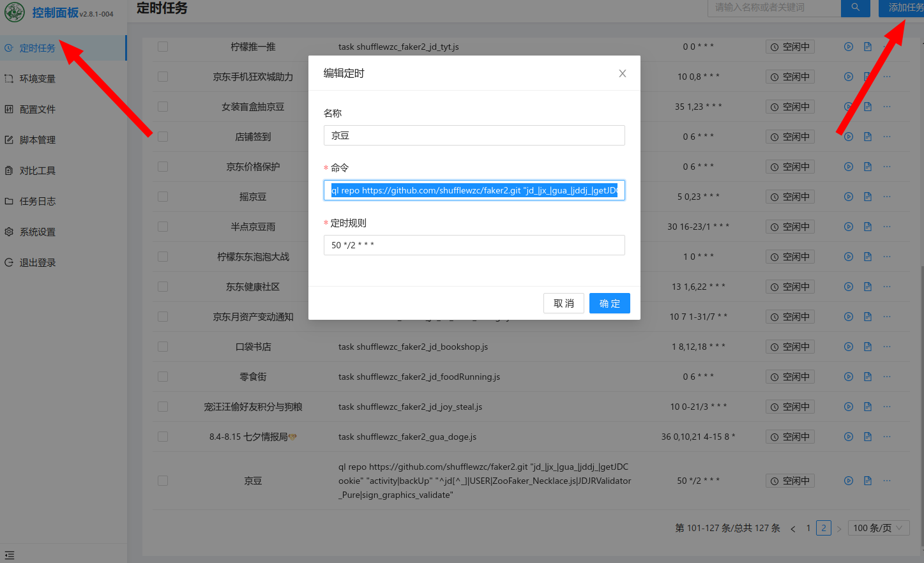Close the 编辑定时 dialog with the X
924x563 pixels.
pyautogui.click(x=623, y=73)
